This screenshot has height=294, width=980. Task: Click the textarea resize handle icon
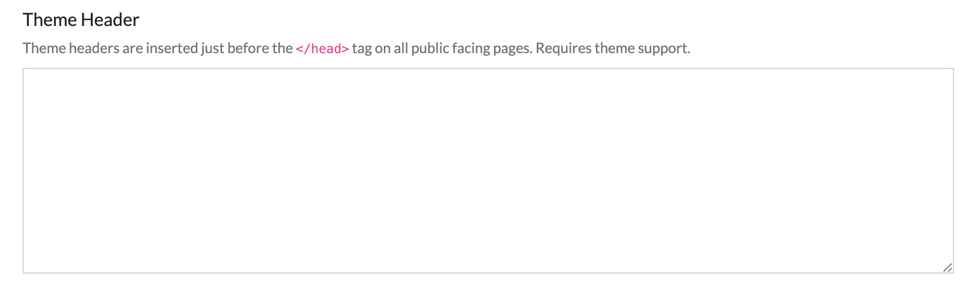point(947,267)
